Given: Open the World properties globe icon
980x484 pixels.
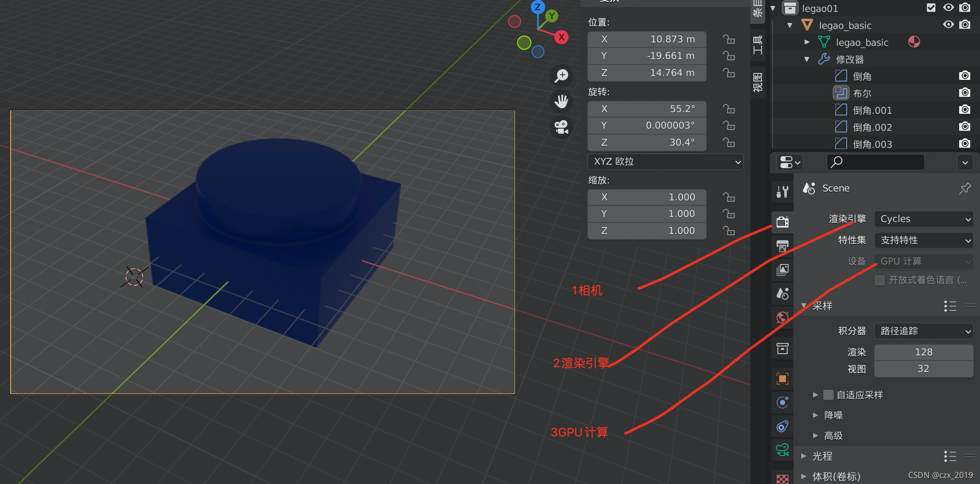Looking at the screenshot, I should click(782, 318).
